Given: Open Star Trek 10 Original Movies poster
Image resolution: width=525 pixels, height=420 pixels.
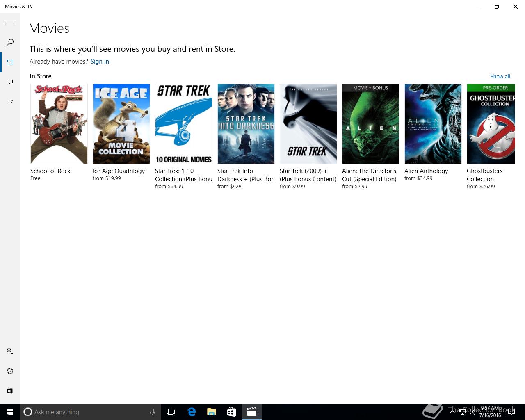Looking at the screenshot, I should point(184,124).
